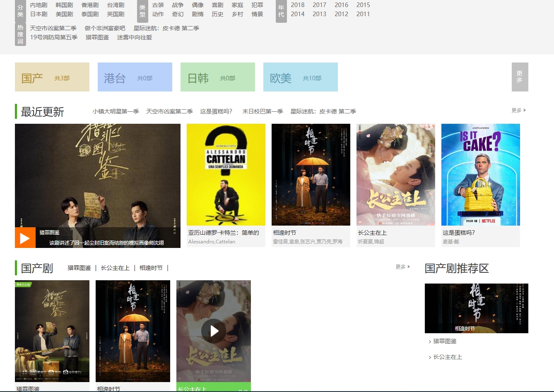Screen dimensions: 554x392
Task: Choose the 历史 genre
Action: click(218, 14)
